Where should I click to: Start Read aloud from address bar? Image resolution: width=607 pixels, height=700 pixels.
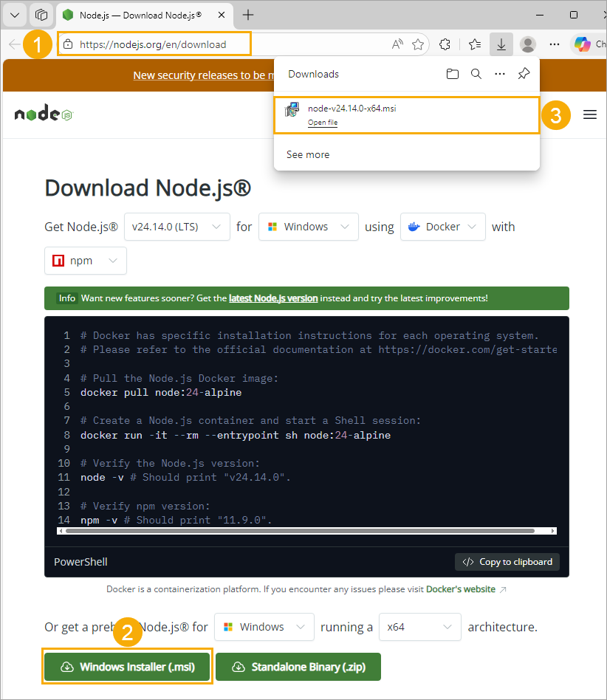[397, 44]
